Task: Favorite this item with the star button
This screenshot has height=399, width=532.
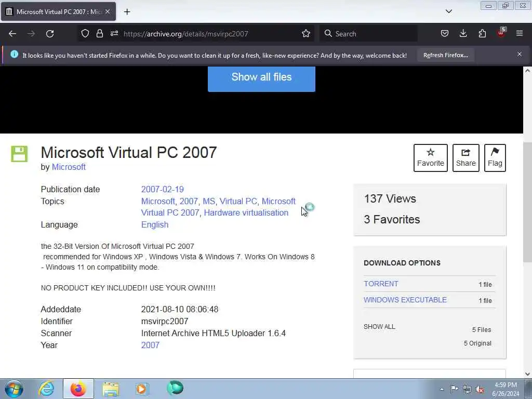Action: point(431,158)
